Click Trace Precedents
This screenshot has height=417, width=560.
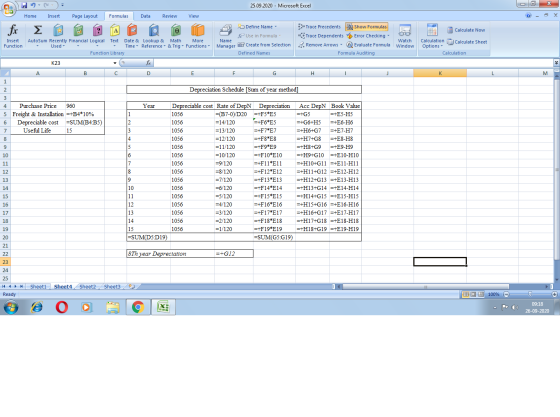320,27
